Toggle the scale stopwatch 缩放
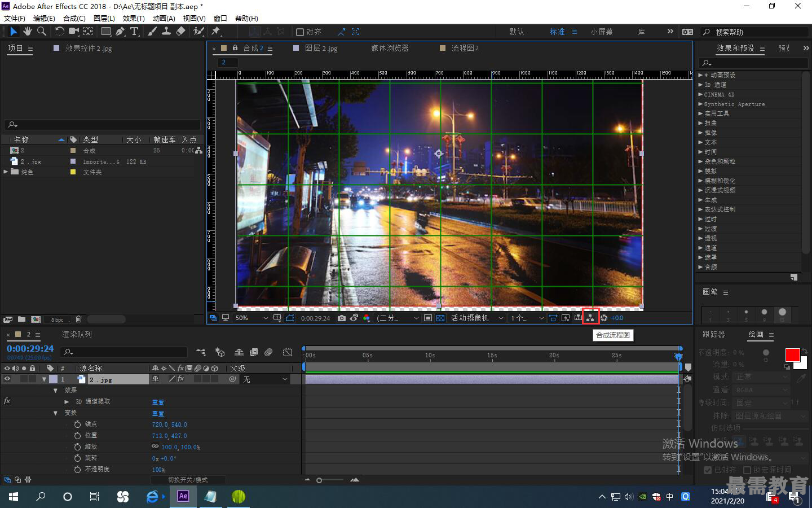 (x=78, y=446)
